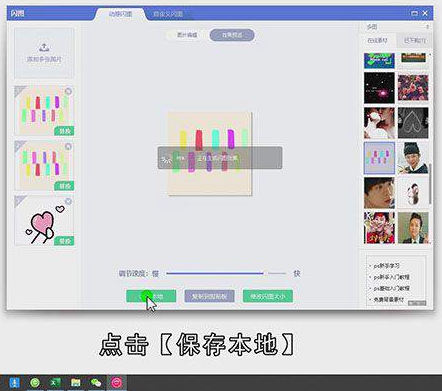Adjust the speed slider handle

click(x=265, y=273)
